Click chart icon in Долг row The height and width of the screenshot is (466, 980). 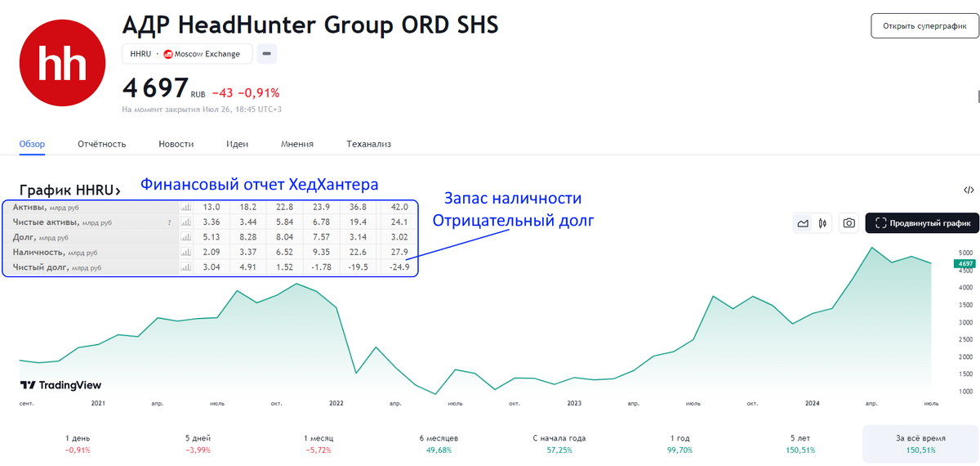(x=185, y=237)
